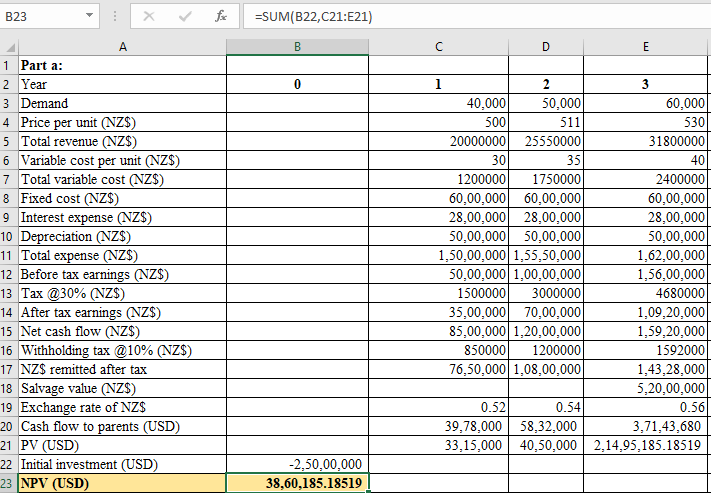
Task: Click the Year 3 exchange rate cell 0.56
Action: pos(645,407)
